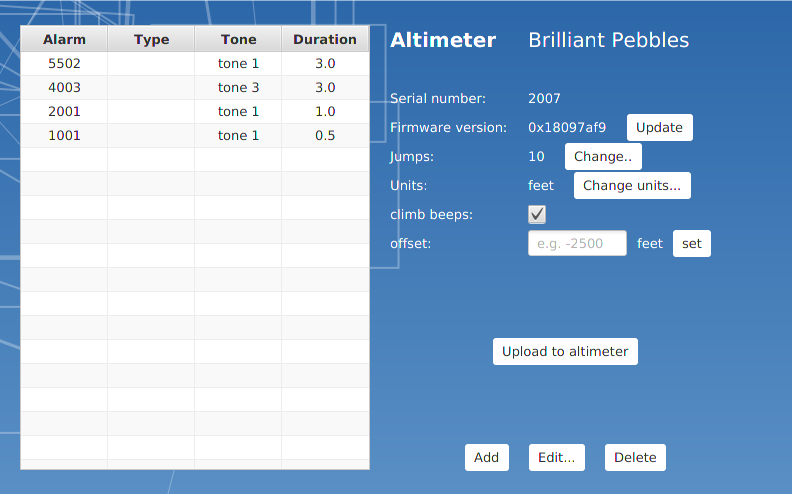
Task: Toggle the climb beeps checkbox
Action: [537, 214]
